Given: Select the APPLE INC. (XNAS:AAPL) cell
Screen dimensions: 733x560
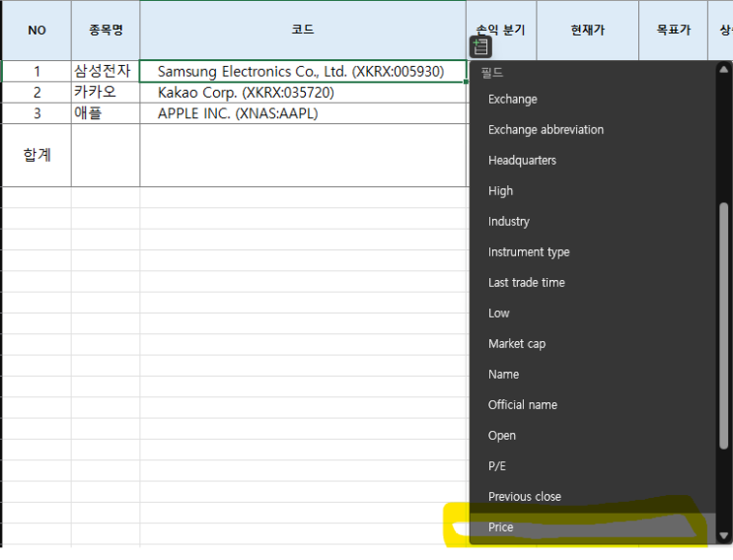Looking at the screenshot, I should [303, 113].
